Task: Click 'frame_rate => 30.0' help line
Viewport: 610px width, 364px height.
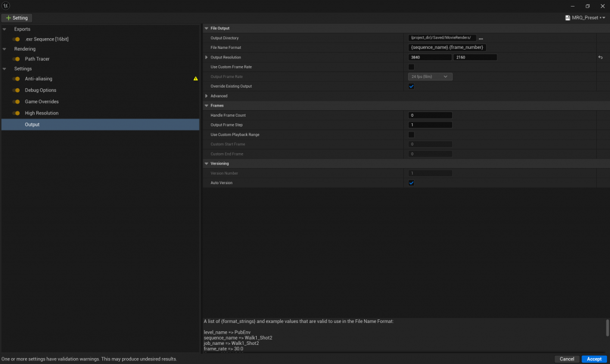Action: [x=223, y=349]
